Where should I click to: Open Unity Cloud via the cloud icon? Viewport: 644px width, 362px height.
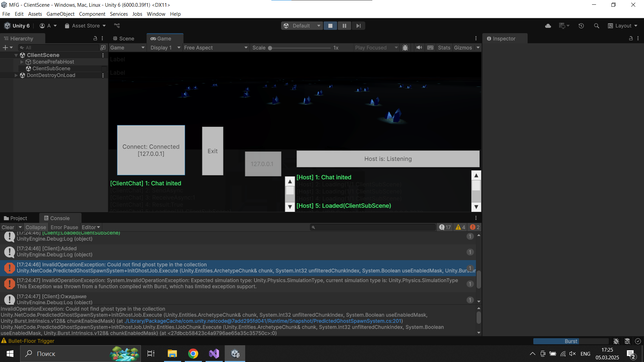[548, 25]
